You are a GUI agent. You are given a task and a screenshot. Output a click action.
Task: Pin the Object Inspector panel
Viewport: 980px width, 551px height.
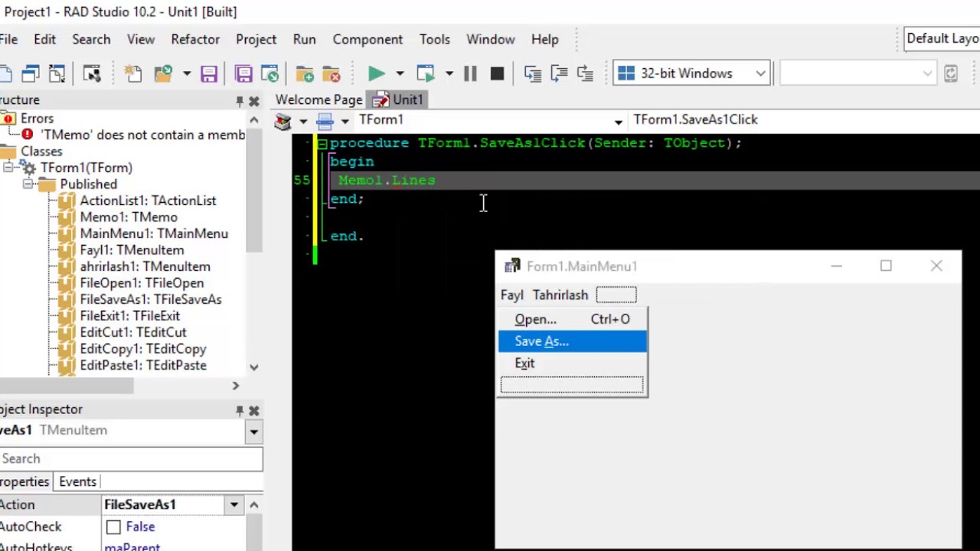240,410
